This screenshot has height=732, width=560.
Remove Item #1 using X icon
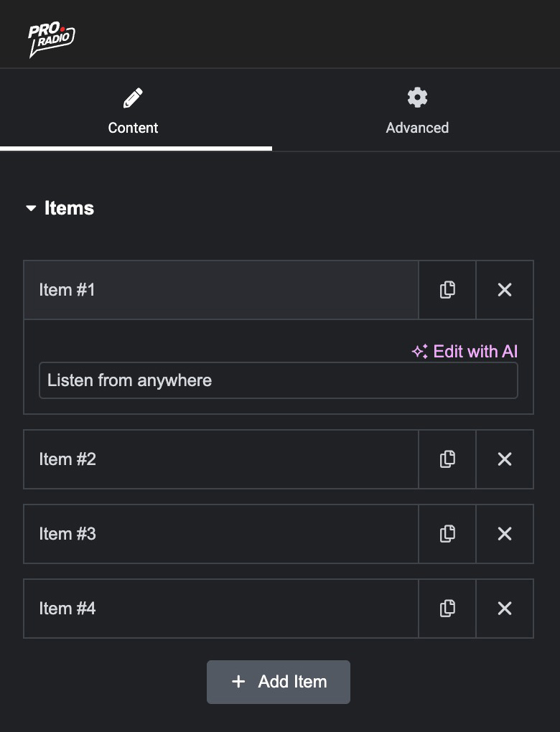tap(505, 290)
